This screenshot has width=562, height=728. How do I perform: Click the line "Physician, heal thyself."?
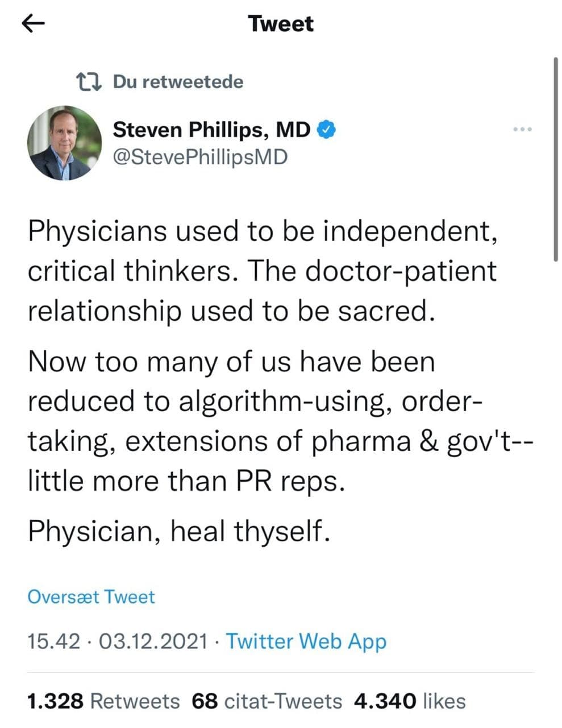click(178, 531)
